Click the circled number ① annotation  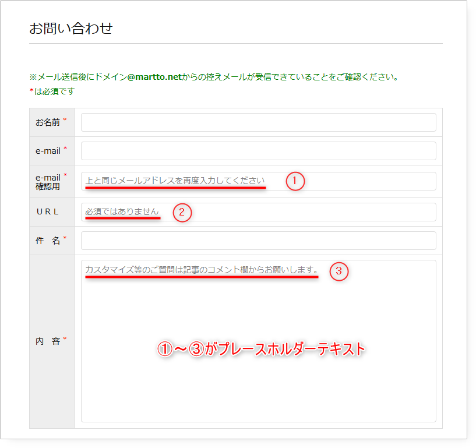click(295, 181)
